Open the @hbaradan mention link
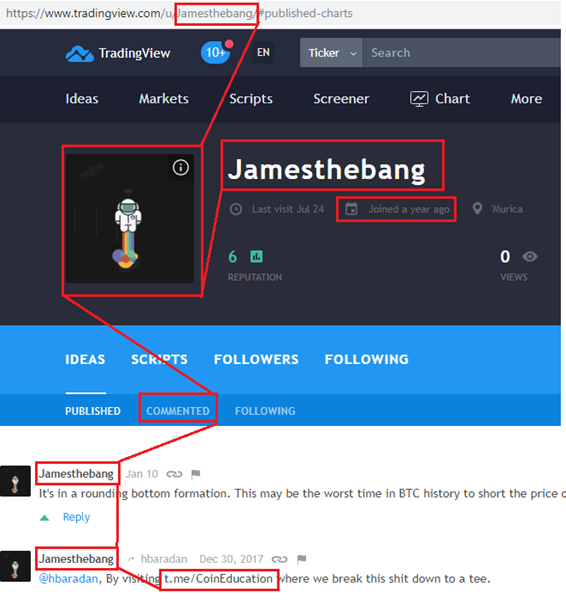Screen dimensions: 566x605 (68, 579)
